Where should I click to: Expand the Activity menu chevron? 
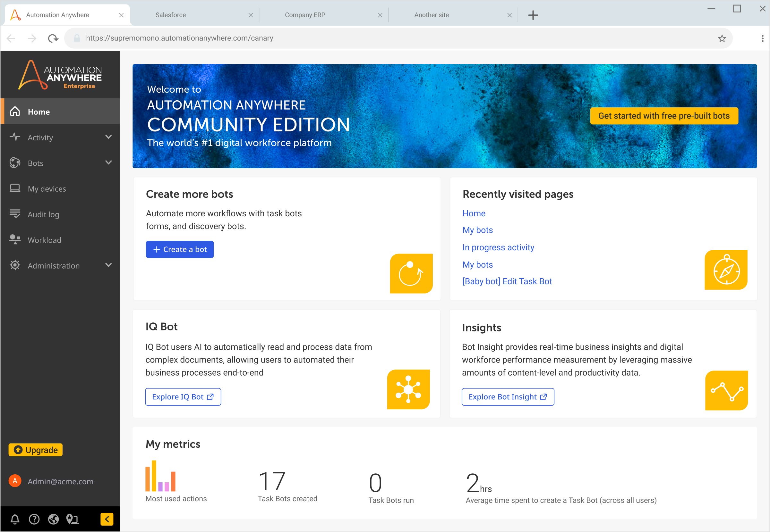pos(108,137)
